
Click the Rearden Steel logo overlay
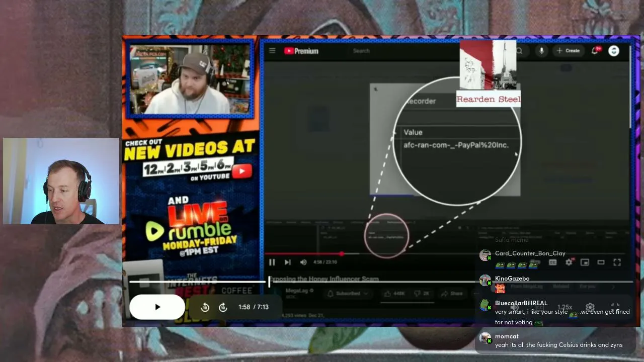pos(488,73)
